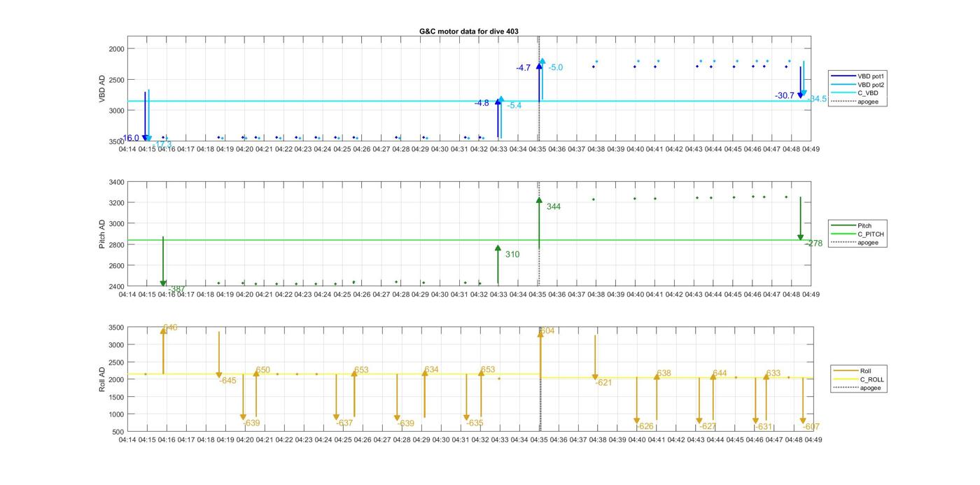Screen dimensions: 980x485
Task: Select the "C_PITCH" legend entry
Action: [857, 234]
